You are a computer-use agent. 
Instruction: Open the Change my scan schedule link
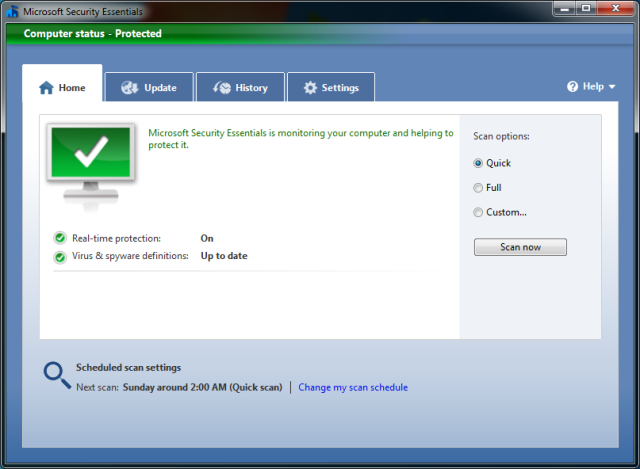tap(353, 387)
